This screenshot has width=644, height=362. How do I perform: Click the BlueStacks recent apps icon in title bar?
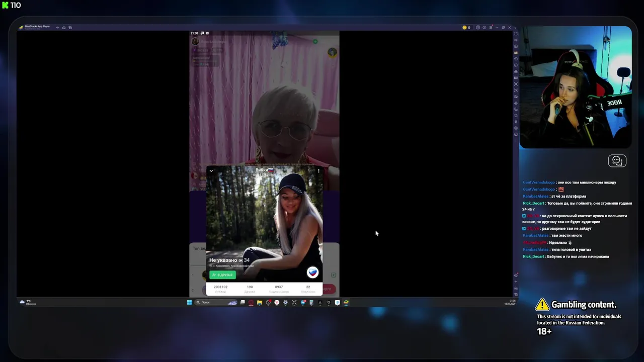tap(70, 27)
